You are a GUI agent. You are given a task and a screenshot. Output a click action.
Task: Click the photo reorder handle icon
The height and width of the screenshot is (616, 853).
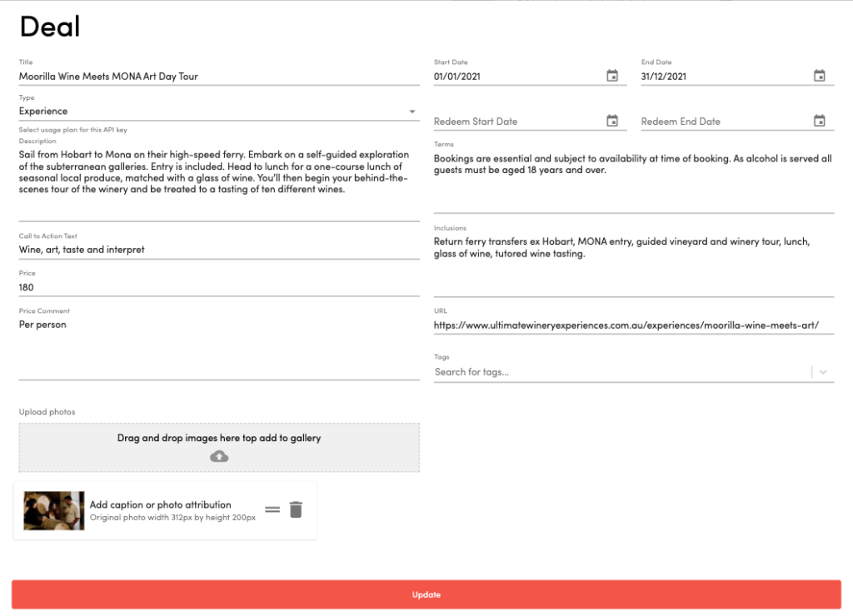(x=272, y=509)
